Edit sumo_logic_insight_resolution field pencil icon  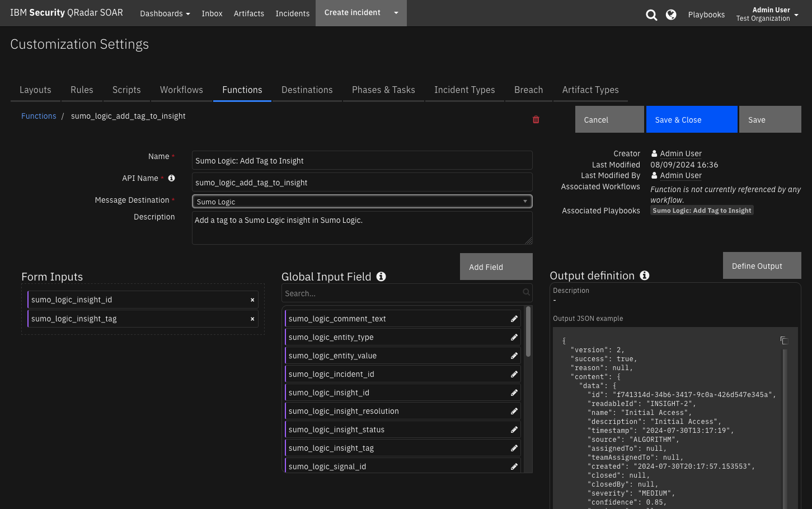pyautogui.click(x=514, y=411)
